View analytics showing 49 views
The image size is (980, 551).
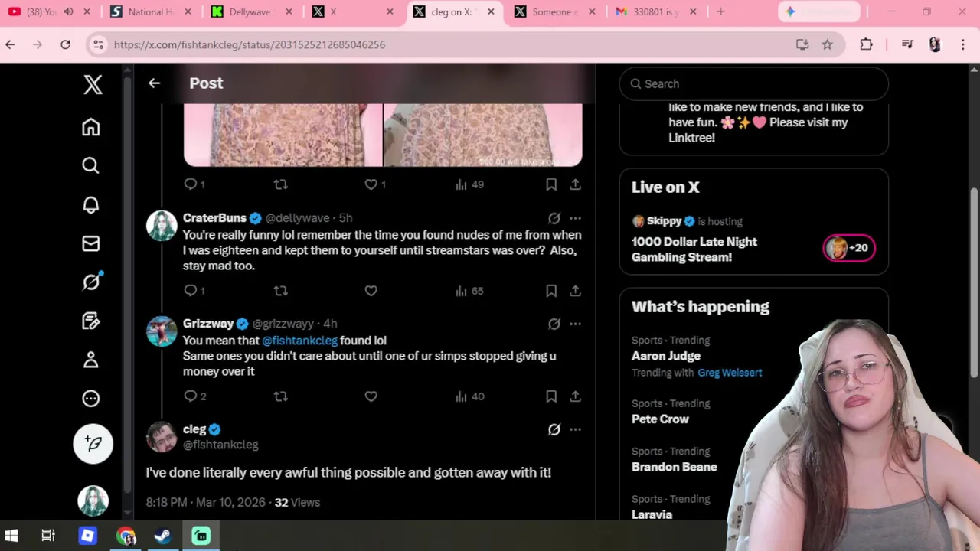click(469, 184)
